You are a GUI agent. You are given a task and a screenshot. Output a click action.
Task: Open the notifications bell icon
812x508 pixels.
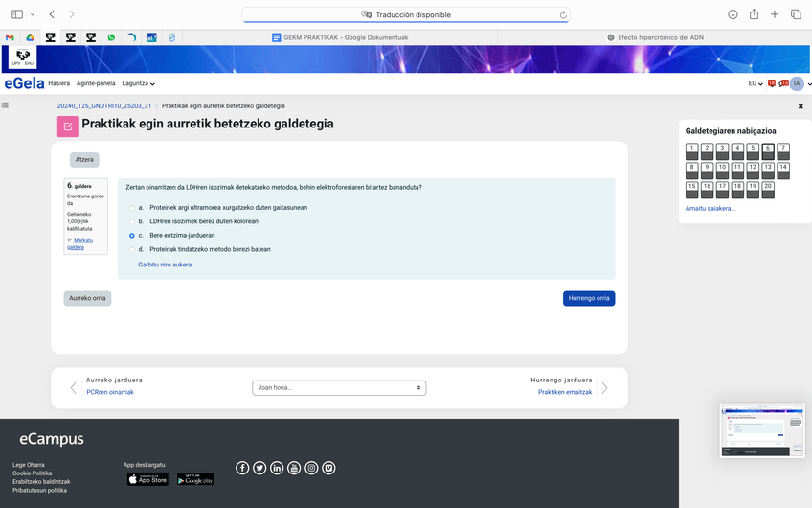[x=772, y=83]
